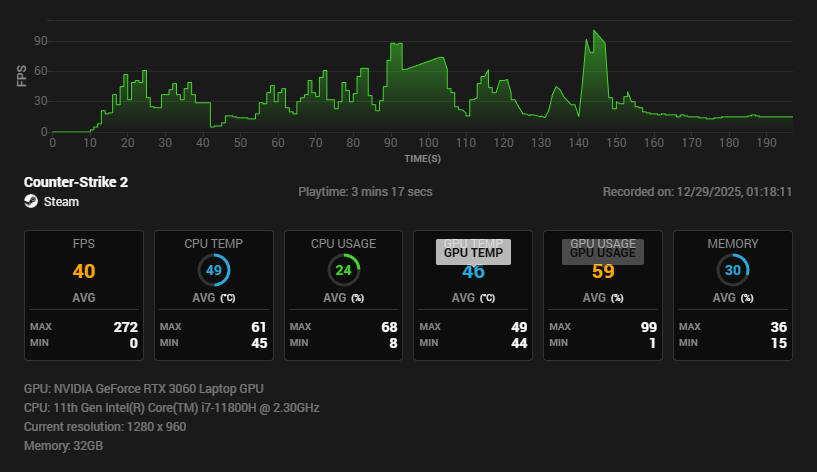
Task: Click the 90 label on the FPS axis
Action: point(41,41)
